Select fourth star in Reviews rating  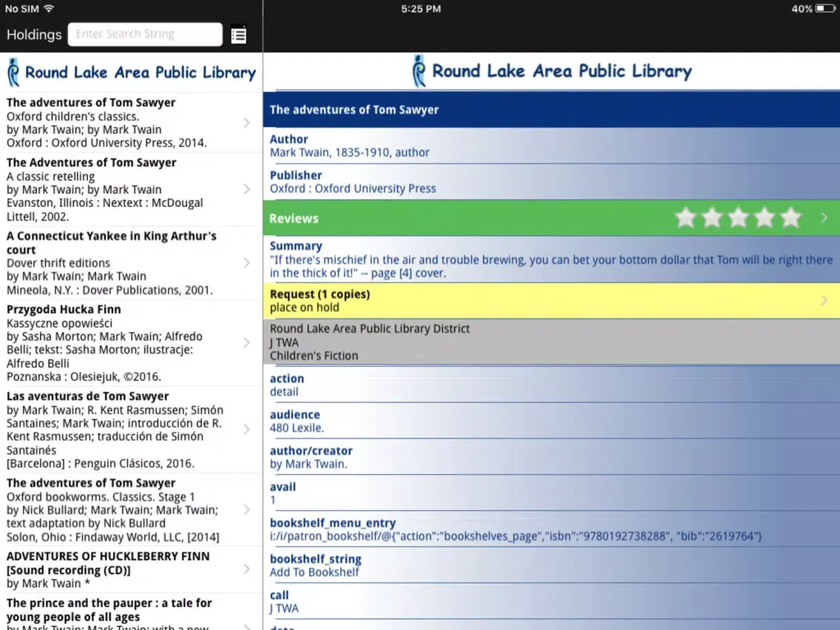765,218
